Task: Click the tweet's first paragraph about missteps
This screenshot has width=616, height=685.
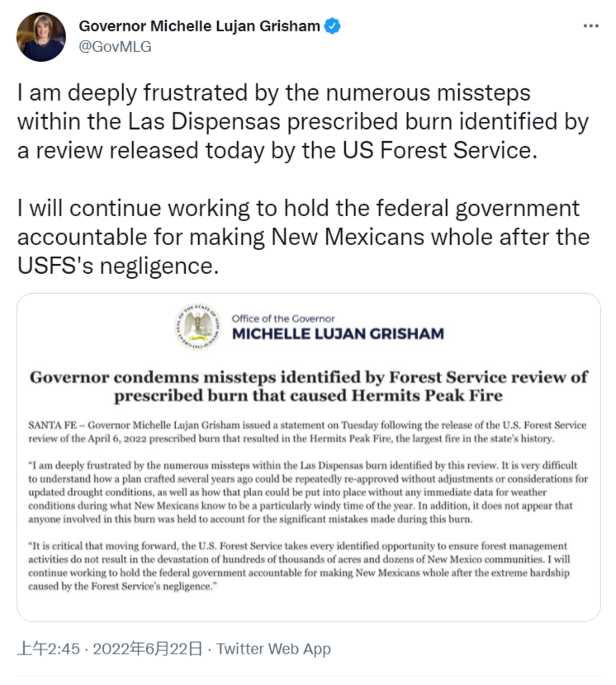Action: (302, 122)
